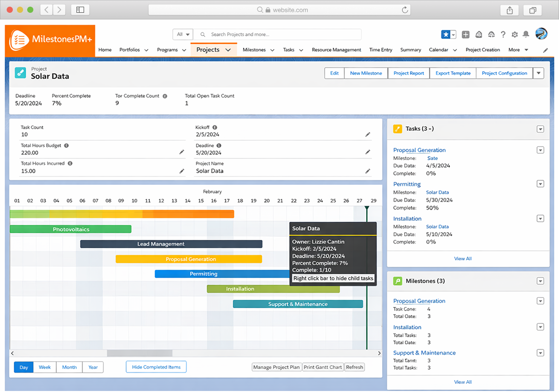The width and height of the screenshot is (559, 392).
Task: Switch Gantt view to Week
Action: coord(45,367)
